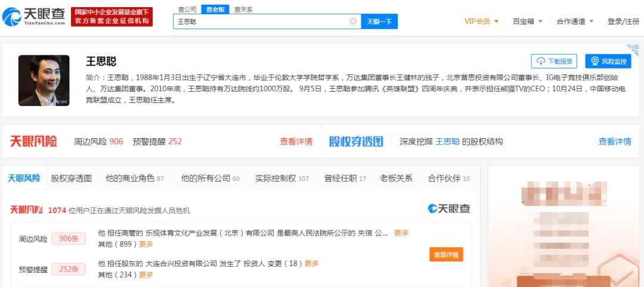Click the 登录/注册 link
This screenshot has height=287, width=644.
tap(623, 21)
